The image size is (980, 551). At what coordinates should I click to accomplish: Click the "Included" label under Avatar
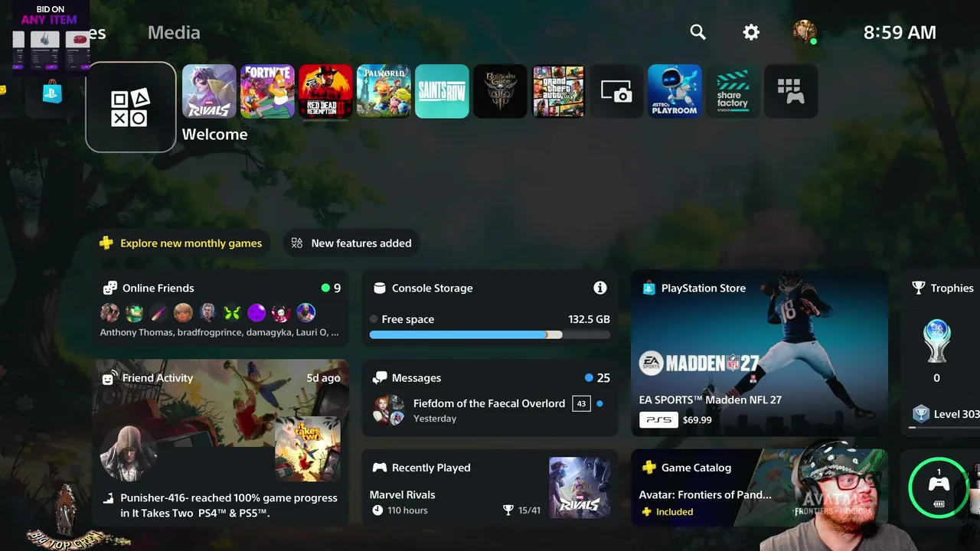[x=675, y=512]
